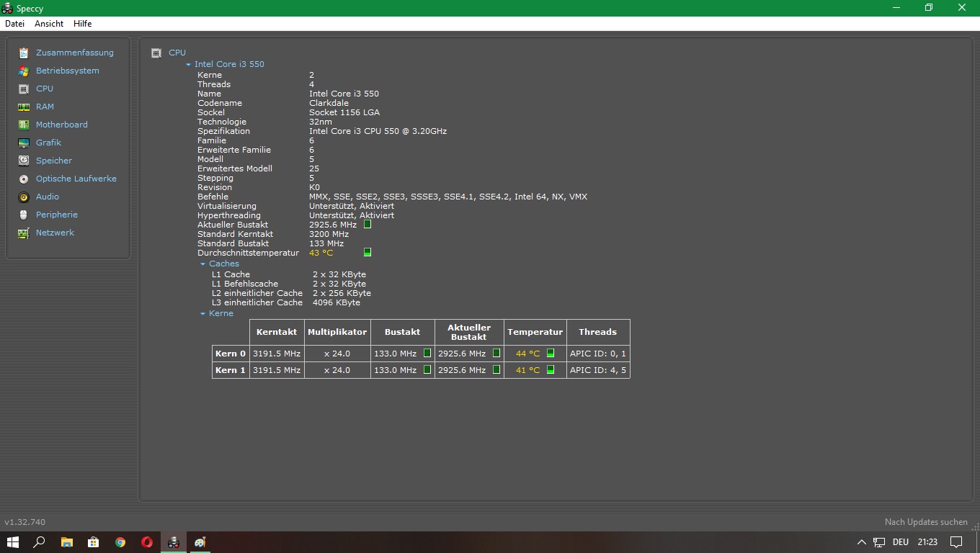Click graph icon beside Durchschnittstemperatur 43 °C
The image size is (980, 553).
367,253
